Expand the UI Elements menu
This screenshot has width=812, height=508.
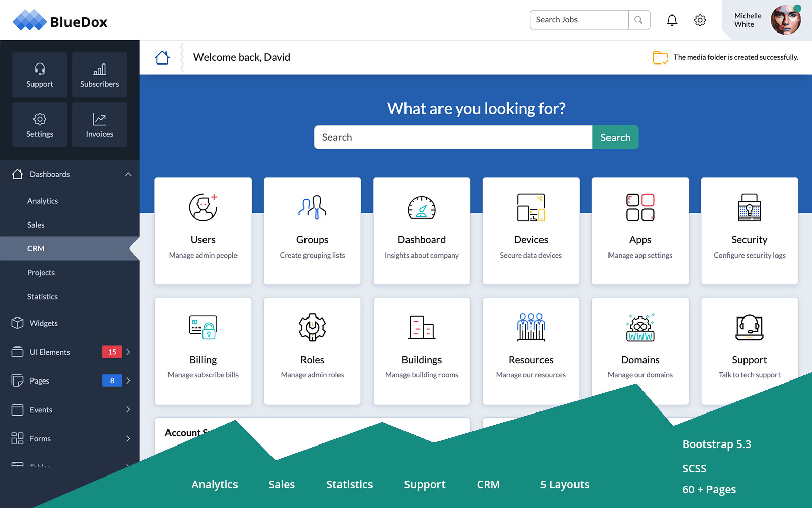(x=129, y=352)
